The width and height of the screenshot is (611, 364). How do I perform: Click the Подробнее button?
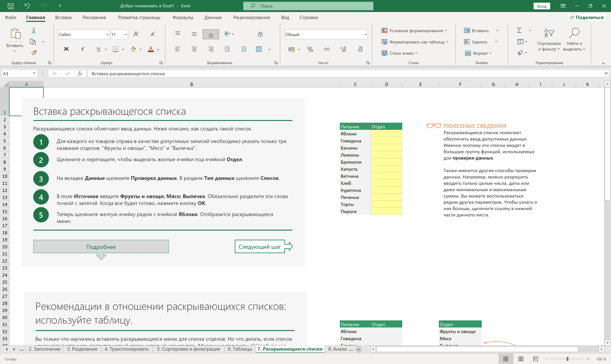(101, 247)
